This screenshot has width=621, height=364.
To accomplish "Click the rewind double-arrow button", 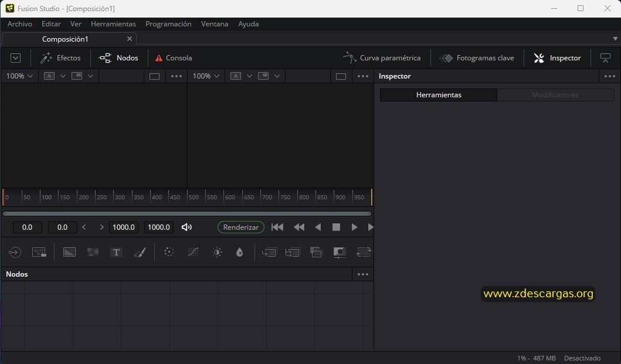I will coord(299,227).
